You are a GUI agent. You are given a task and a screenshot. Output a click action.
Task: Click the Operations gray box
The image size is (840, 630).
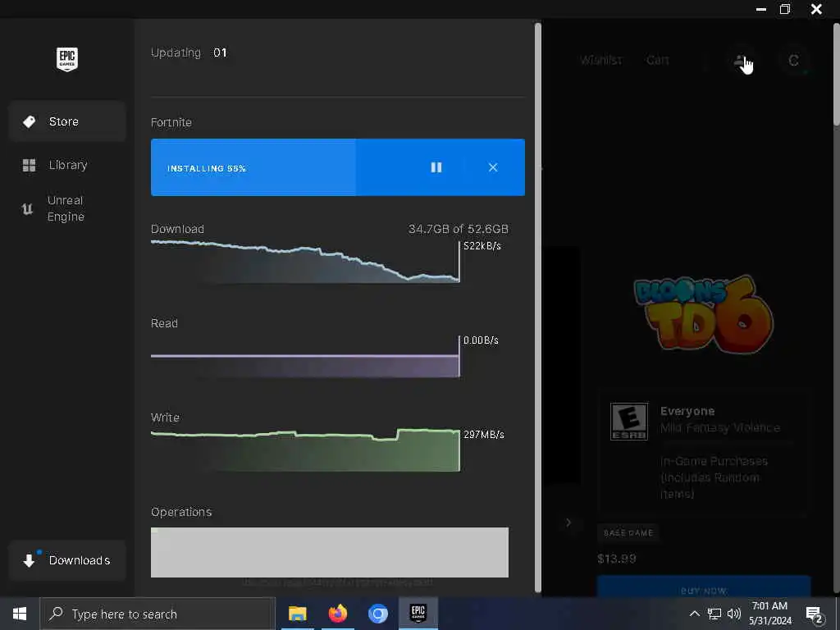coord(330,552)
